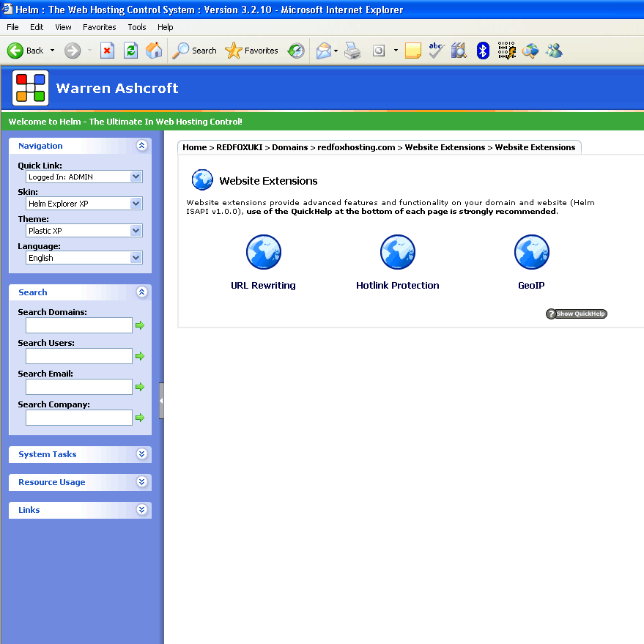
Task: Open Hotlink Protection globe icon
Action: pos(398,252)
